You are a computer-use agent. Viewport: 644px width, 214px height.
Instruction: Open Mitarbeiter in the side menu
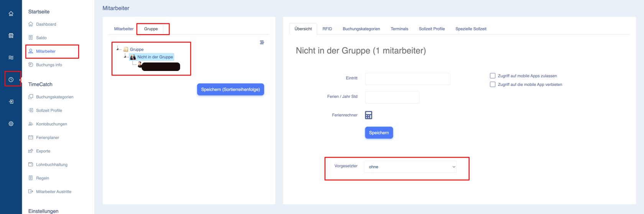pyautogui.click(x=46, y=51)
